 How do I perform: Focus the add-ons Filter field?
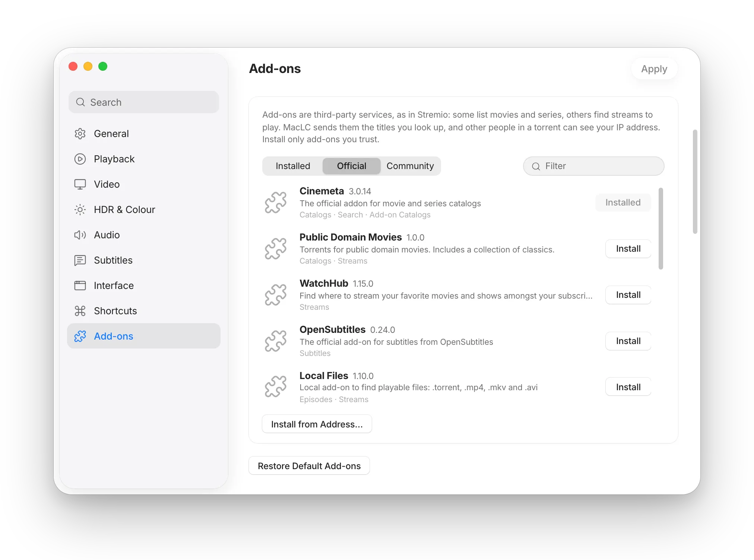pos(594,166)
